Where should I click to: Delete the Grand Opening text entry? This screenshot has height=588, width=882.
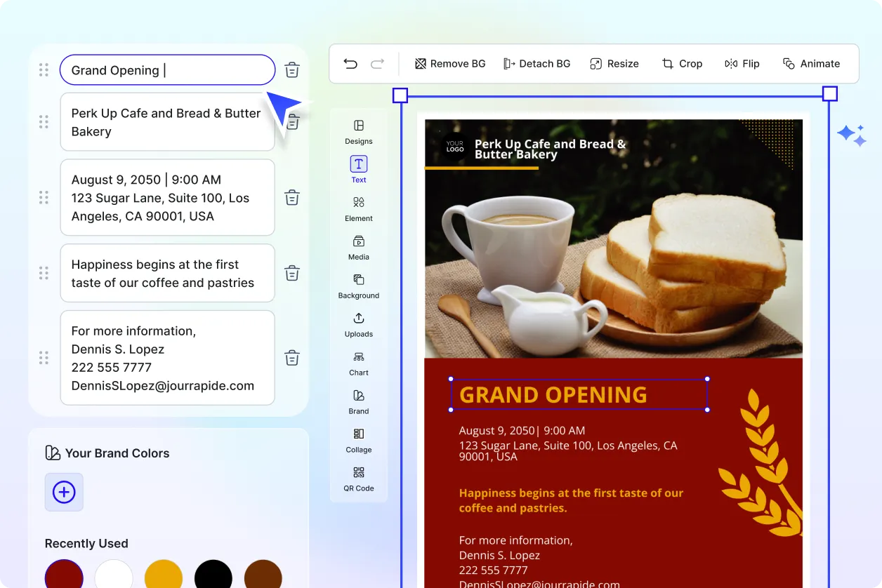[x=291, y=70]
